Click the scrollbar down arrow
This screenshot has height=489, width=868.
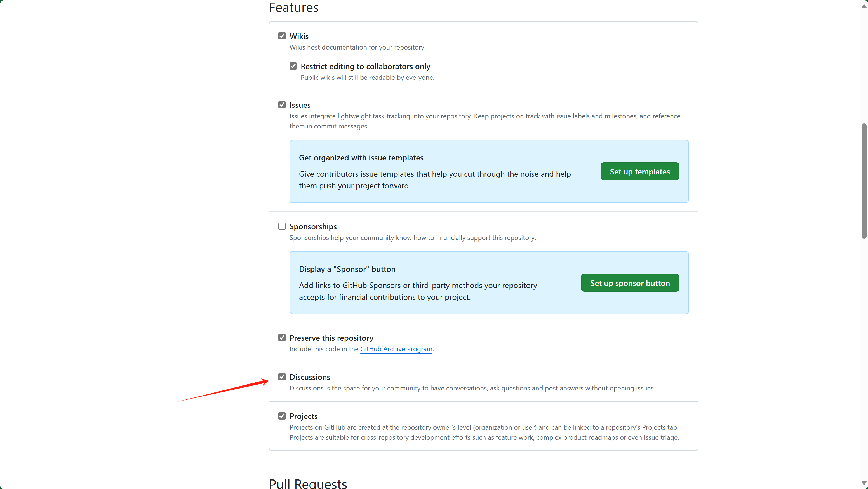tap(864, 483)
